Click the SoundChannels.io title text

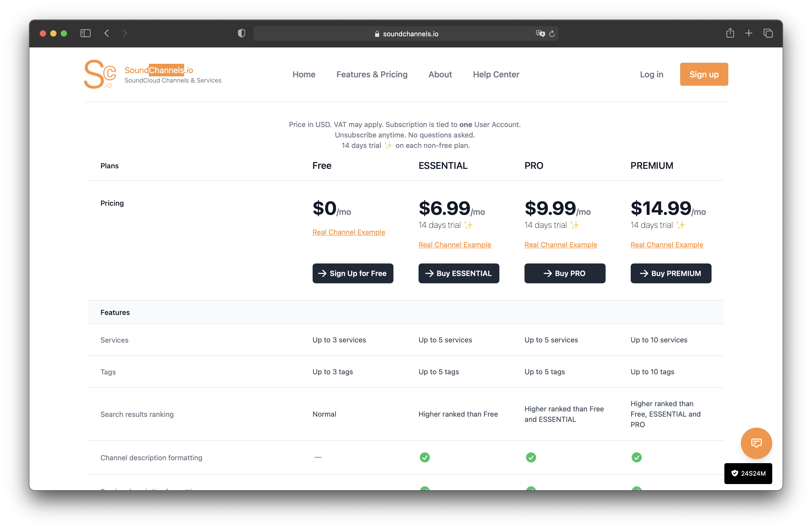pos(159,70)
